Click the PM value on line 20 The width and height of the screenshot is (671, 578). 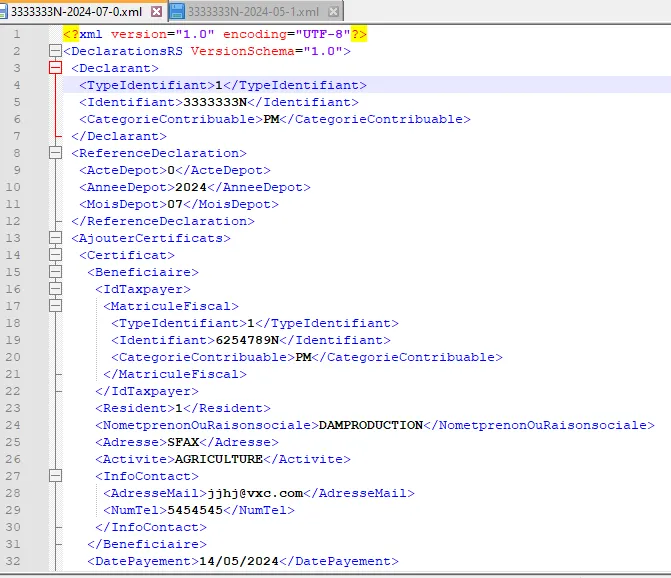click(303, 357)
